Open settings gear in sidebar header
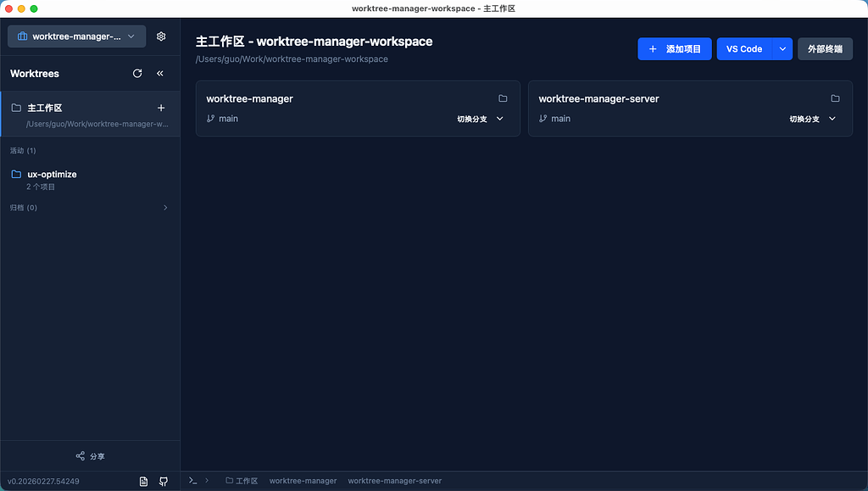Screen dimensions: 868x491 161,36
